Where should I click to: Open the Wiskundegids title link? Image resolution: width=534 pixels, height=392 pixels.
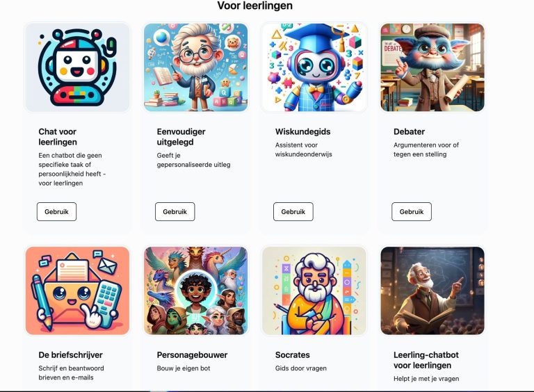302,131
